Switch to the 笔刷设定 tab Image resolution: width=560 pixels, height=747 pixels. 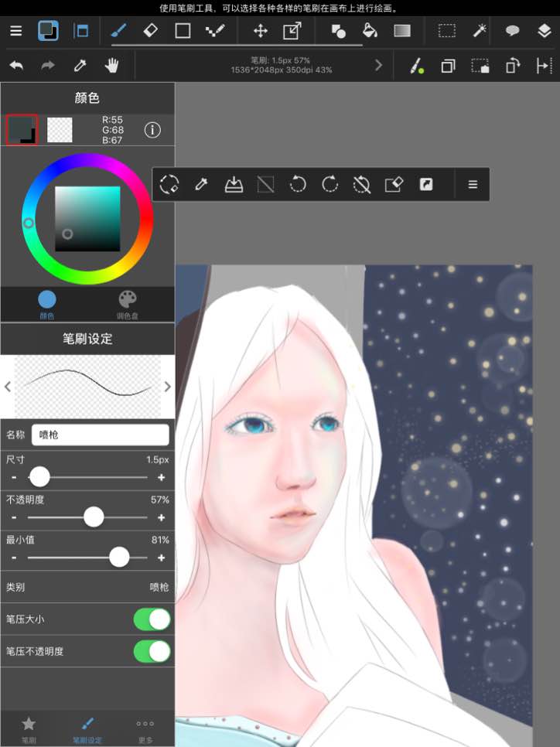(x=87, y=729)
